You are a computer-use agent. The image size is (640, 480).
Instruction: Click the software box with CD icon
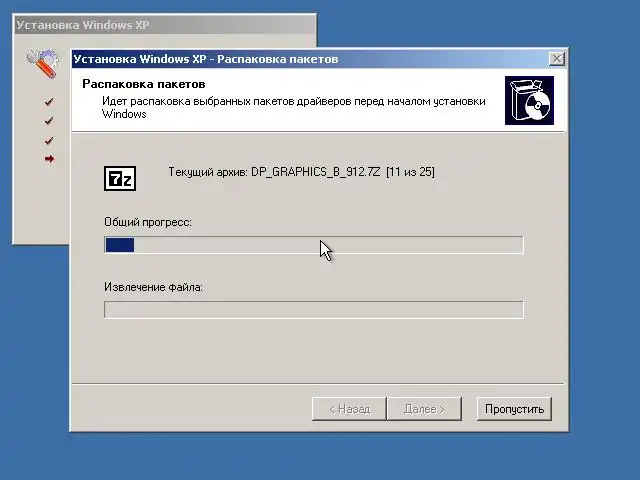pos(529,100)
